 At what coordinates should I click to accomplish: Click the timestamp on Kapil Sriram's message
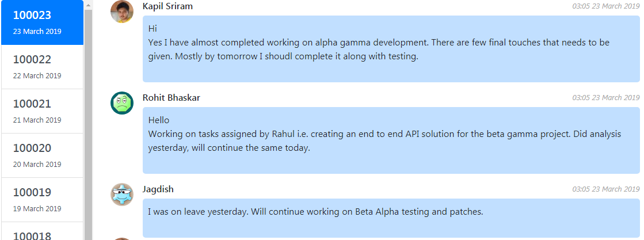605,6
